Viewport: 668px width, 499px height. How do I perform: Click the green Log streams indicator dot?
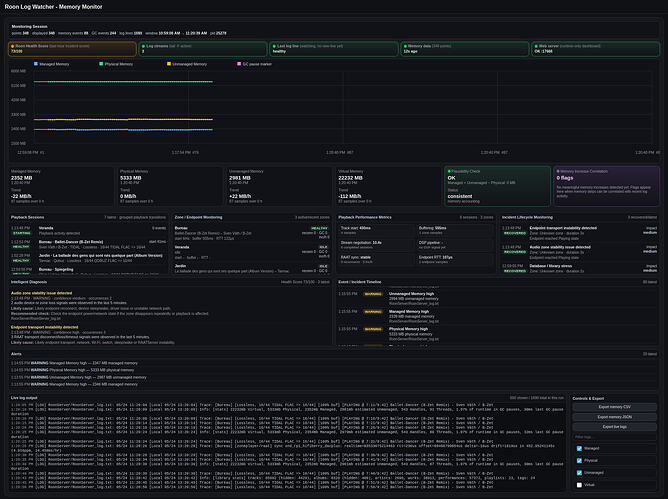[x=143, y=46]
